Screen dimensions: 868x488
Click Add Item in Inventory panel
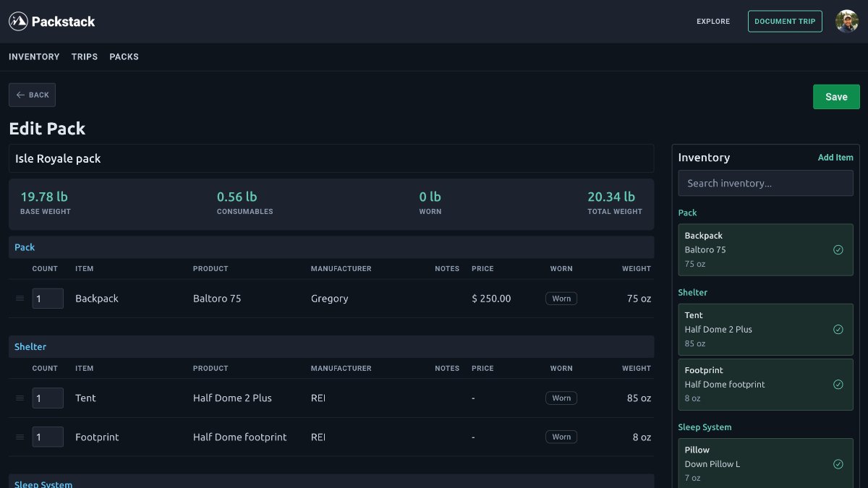click(x=835, y=158)
